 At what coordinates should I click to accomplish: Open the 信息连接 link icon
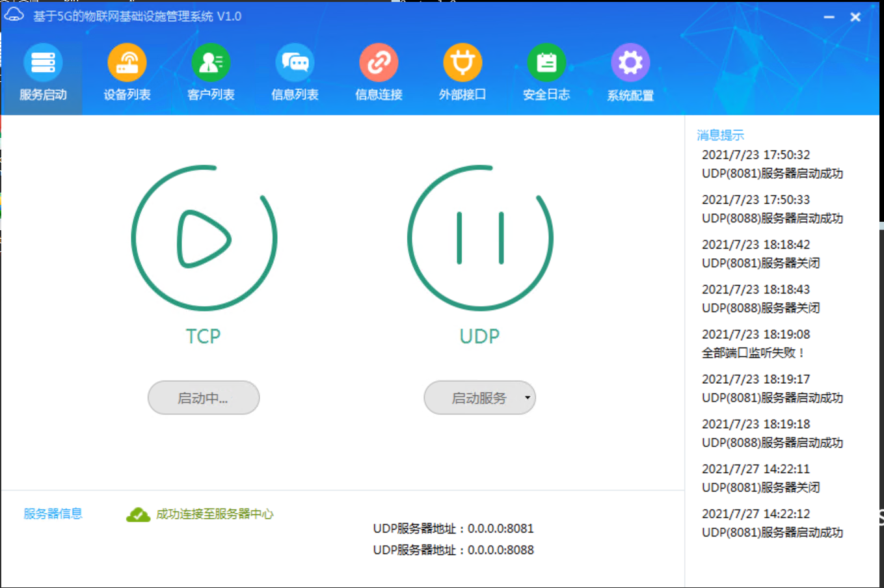point(379,63)
